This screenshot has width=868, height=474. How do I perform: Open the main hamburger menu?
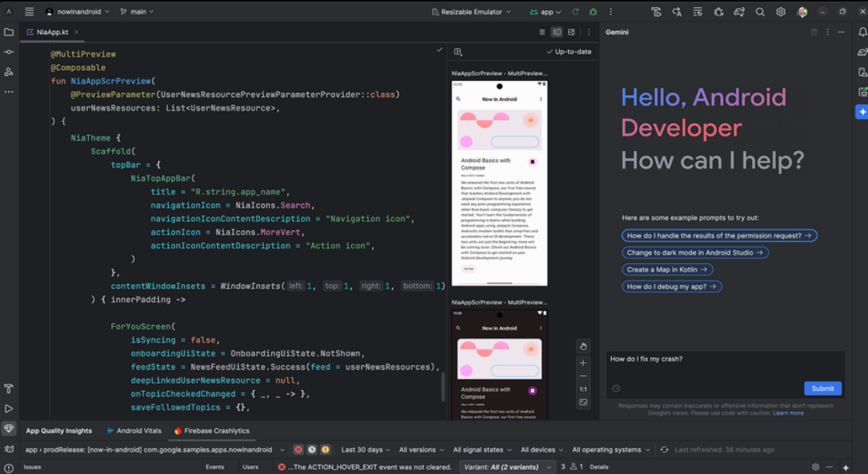[30, 12]
